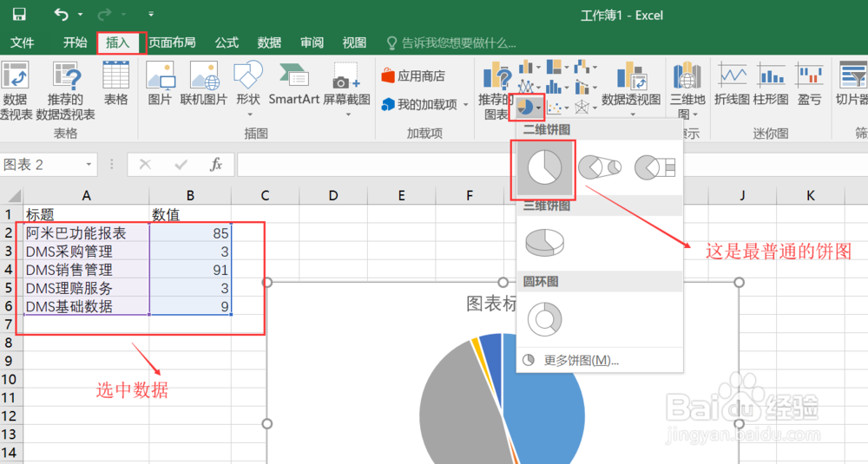This screenshot has height=464, width=868.
Task: Open the File (文件) tab
Action: click(23, 42)
